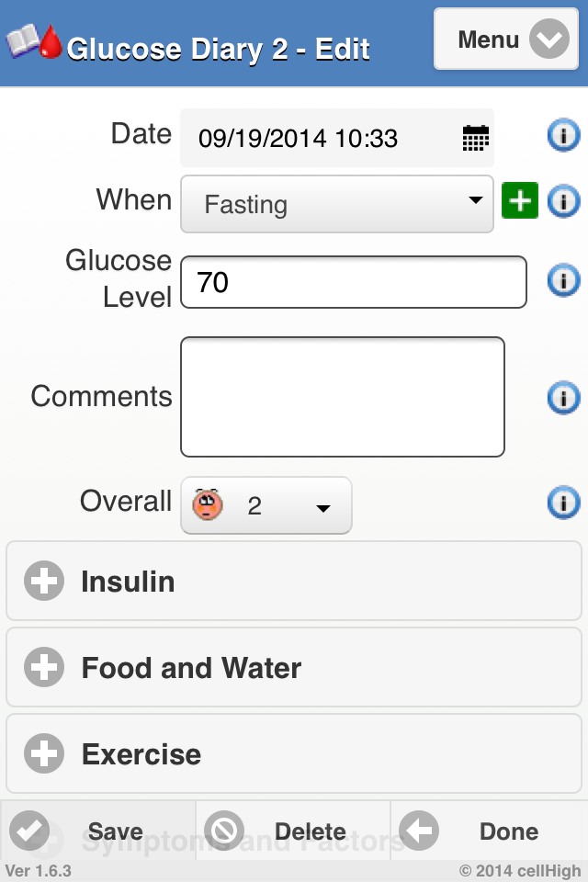Save the glucose diary entry
588x882 pixels.
(x=97, y=831)
